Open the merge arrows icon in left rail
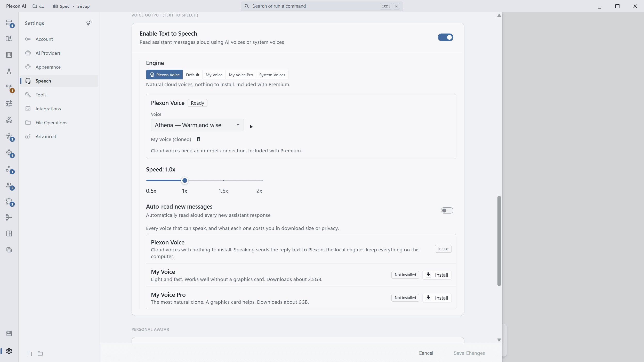This screenshot has width=644, height=362. 9,217
